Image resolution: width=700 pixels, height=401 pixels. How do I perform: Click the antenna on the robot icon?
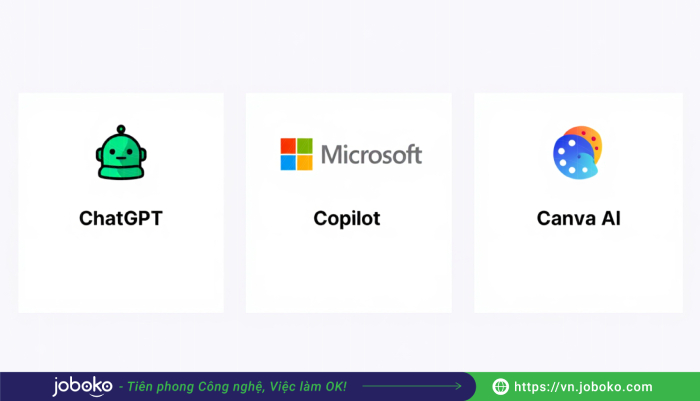click(120, 129)
